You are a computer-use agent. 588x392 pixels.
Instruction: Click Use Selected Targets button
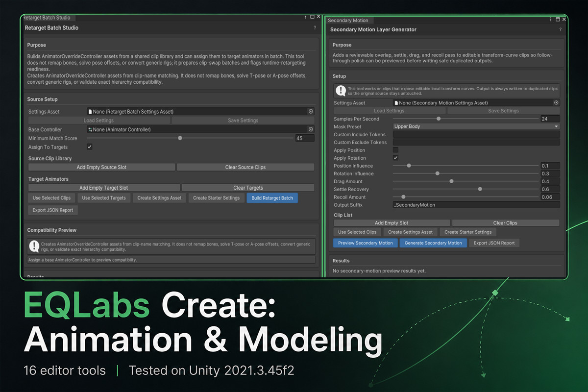[x=104, y=198]
